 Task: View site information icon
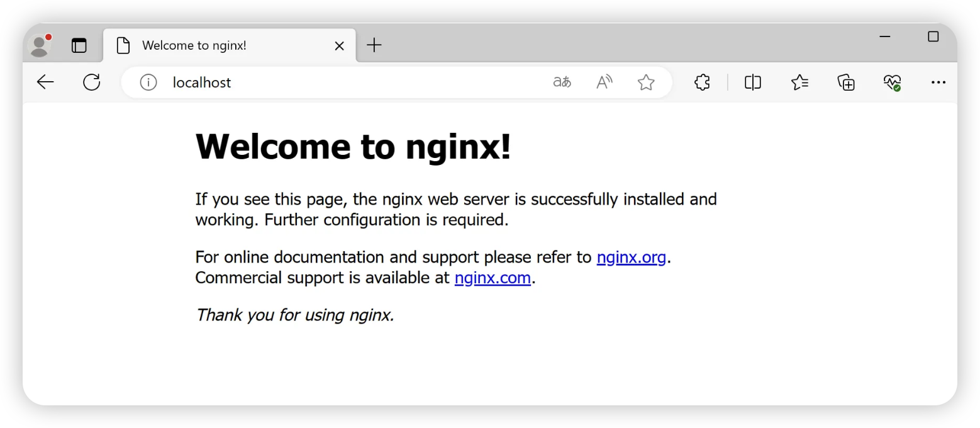(x=148, y=82)
